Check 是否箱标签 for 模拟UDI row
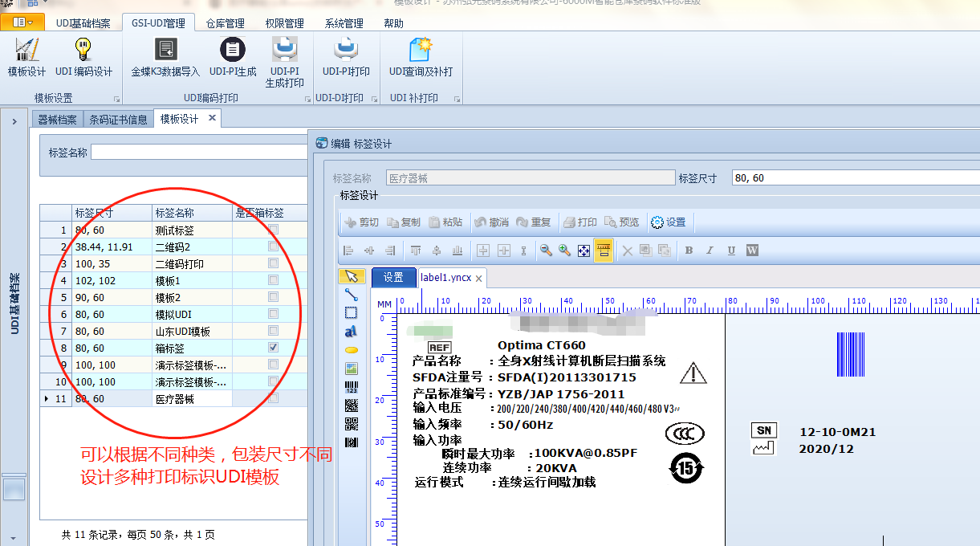 (x=273, y=314)
